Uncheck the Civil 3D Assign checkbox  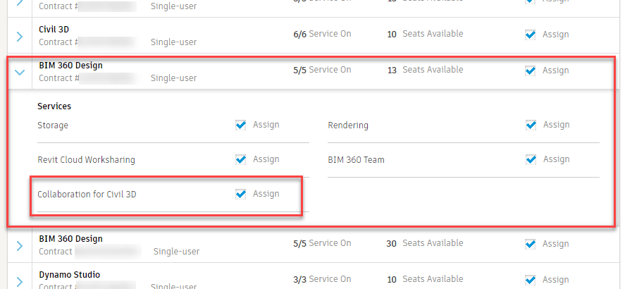click(x=531, y=35)
